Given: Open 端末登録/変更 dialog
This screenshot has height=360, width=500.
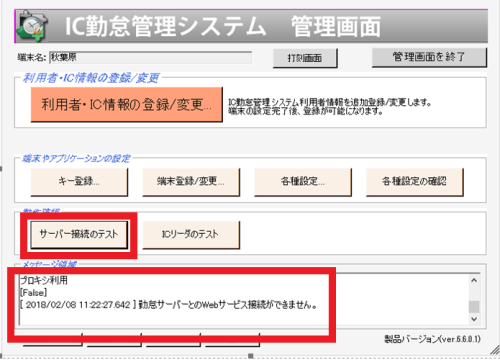Looking at the screenshot, I should 191,182.
